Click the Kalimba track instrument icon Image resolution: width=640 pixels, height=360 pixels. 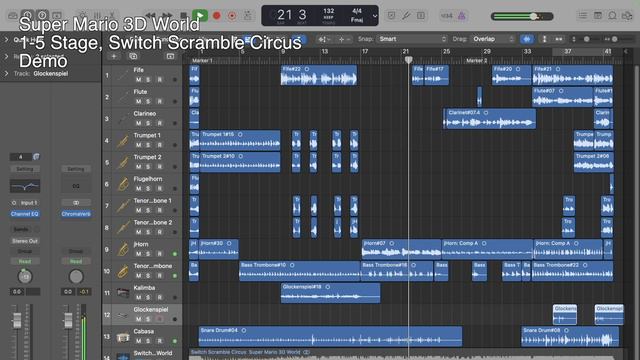(123, 293)
